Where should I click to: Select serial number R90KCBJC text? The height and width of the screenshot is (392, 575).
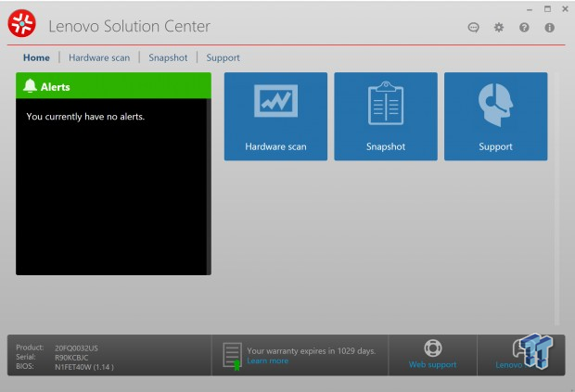pos(71,358)
